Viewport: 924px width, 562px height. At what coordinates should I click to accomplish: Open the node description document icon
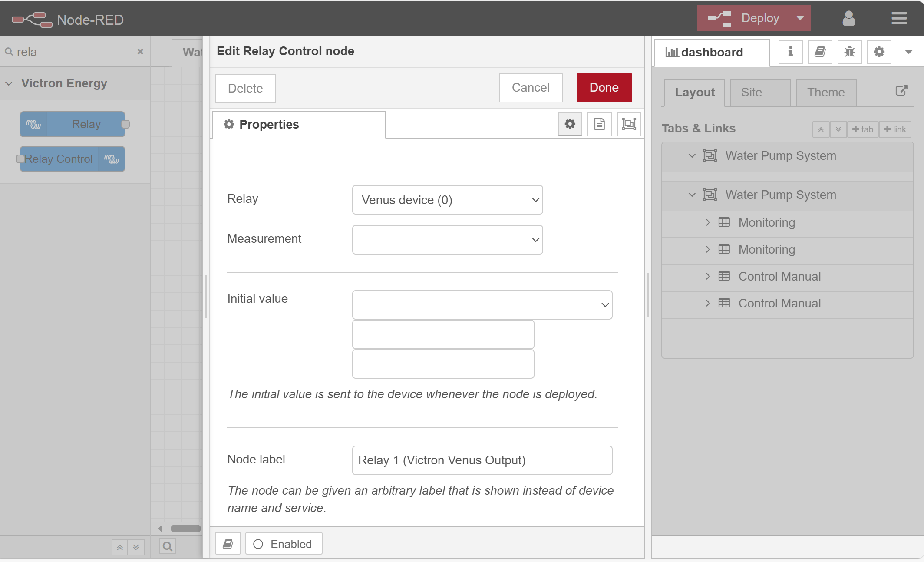pyautogui.click(x=599, y=124)
